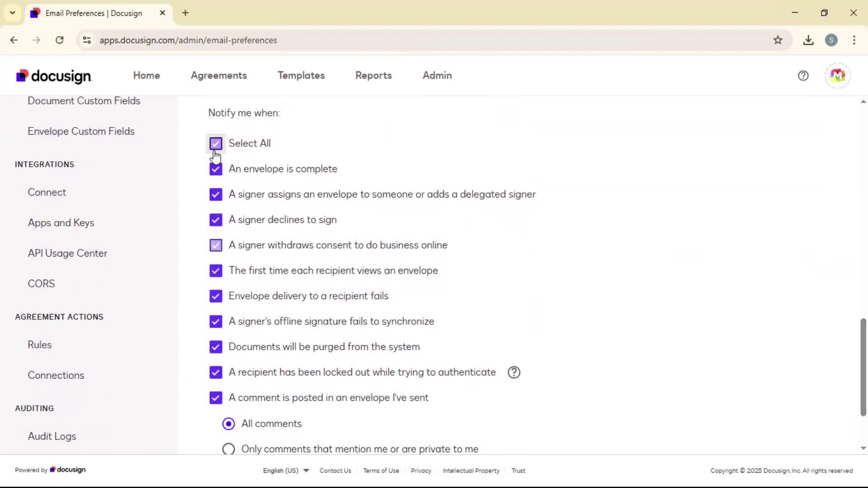Uncheck first time each recipient views envelope
The width and height of the screenshot is (868, 488).
(216, 271)
